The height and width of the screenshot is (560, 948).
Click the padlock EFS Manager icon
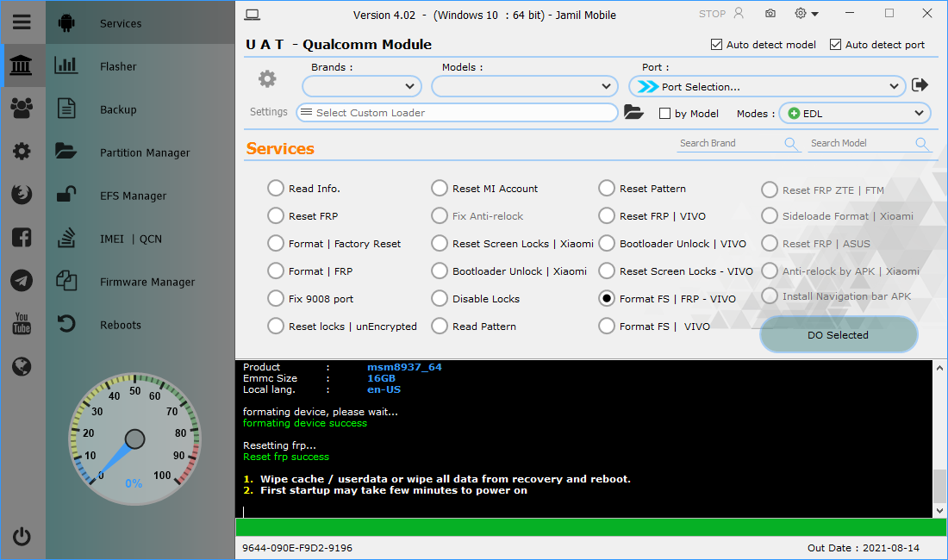point(65,194)
